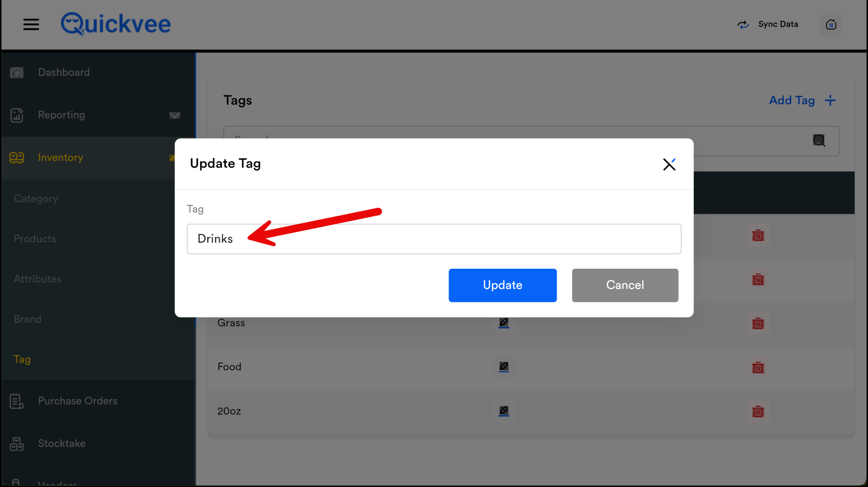Screen dimensions: 868x487
Task: Click the edit icon for Food tag
Action: click(504, 367)
